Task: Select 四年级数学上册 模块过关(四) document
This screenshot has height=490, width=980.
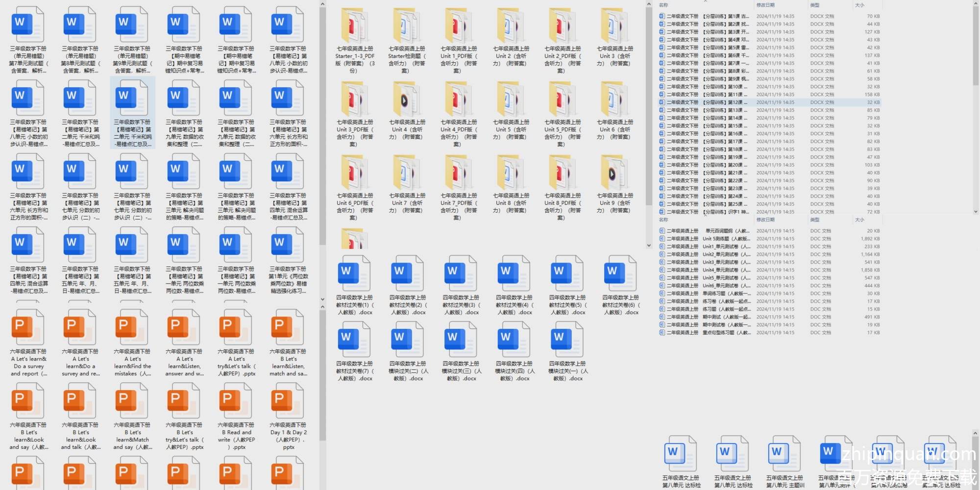Action: (514, 340)
